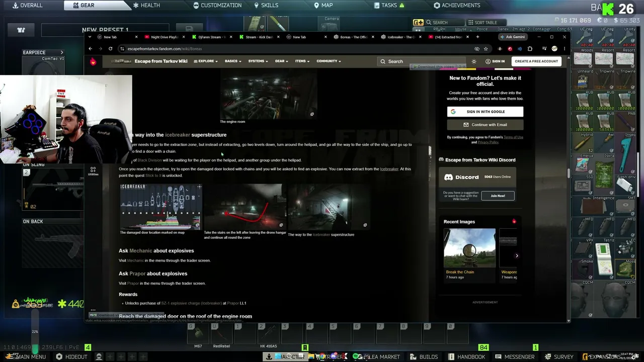Open the CUSTOMIZATION game tab

(217, 5)
